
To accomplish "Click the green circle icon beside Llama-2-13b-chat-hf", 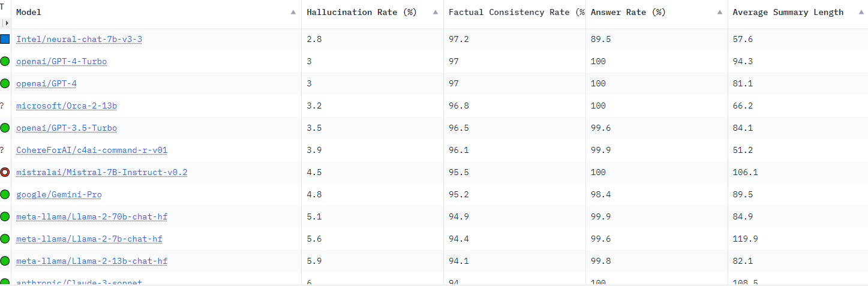I will click(5, 261).
